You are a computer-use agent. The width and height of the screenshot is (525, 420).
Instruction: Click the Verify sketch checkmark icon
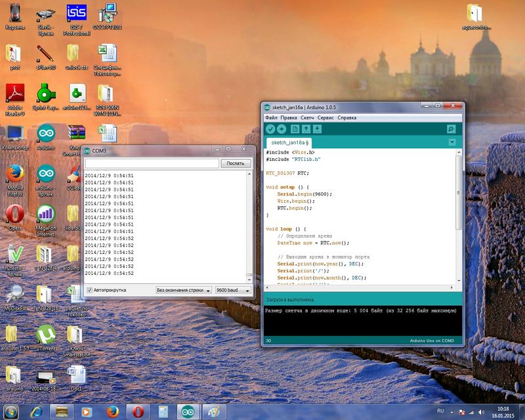point(270,129)
